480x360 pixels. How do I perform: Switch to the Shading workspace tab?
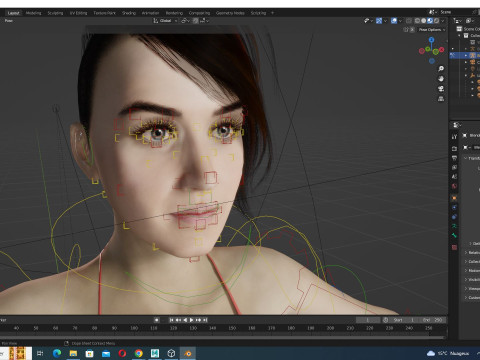[129, 13]
